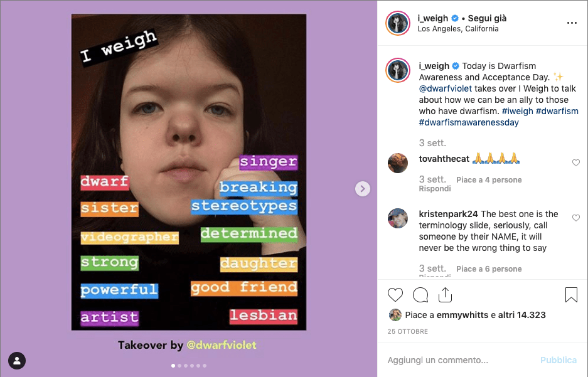588x377 pixels.
Task: Open the @dwarfviolet mention link
Action: (x=445, y=88)
